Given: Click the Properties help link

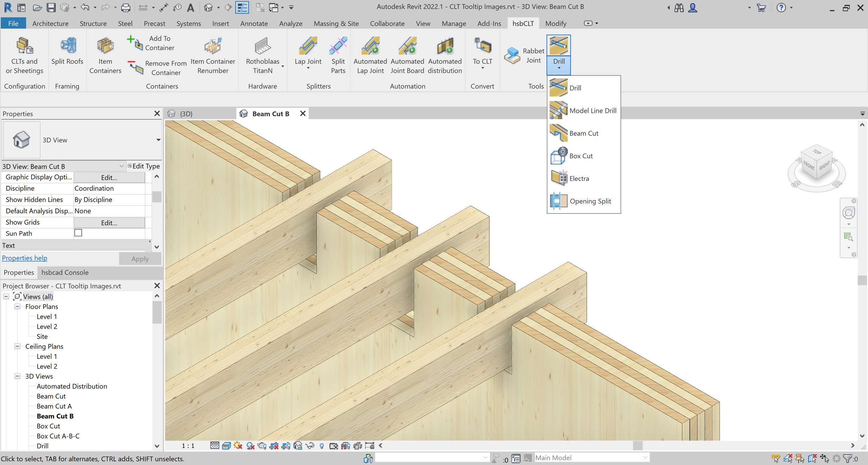Looking at the screenshot, I should point(25,258).
